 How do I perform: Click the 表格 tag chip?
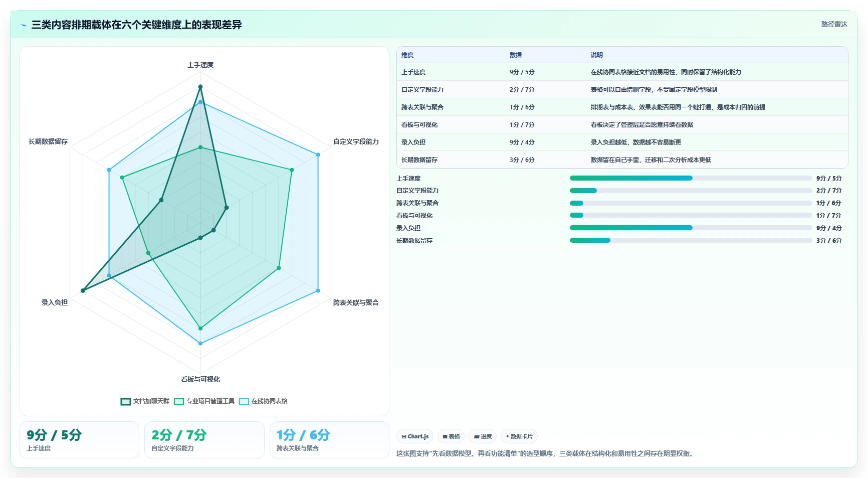click(451, 436)
